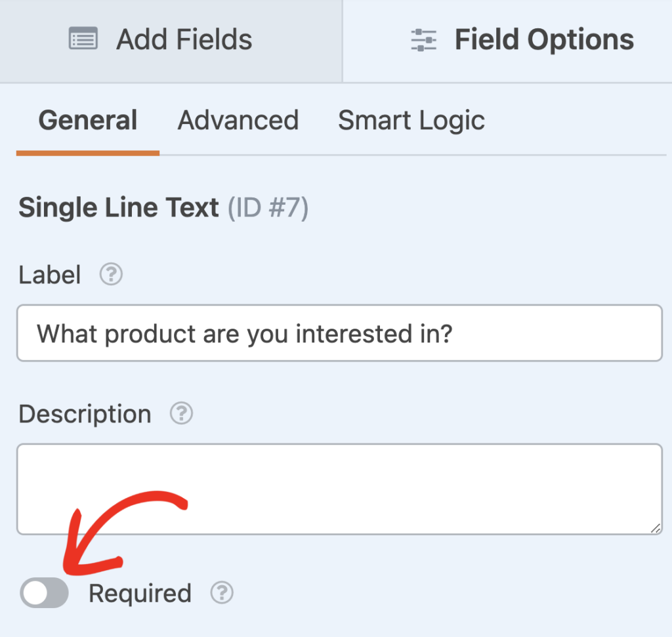Click the Single Line Text field heading
The image size is (672, 637).
118,207
